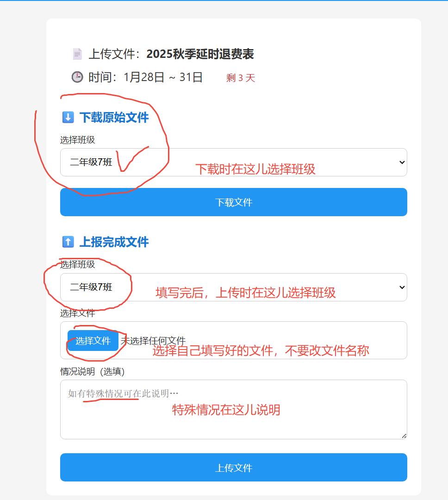Click the document icon beside 上传文件 title
The width and height of the screenshot is (448, 500).
point(77,54)
